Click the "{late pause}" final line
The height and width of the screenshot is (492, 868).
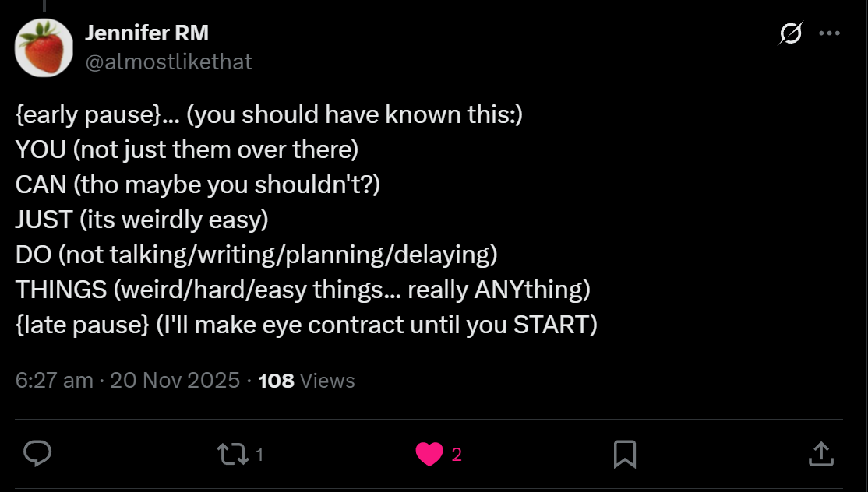305,325
